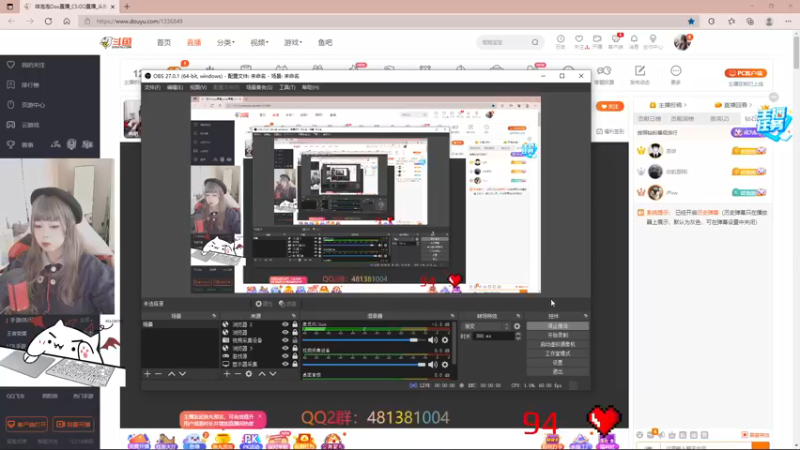The width and height of the screenshot is (800, 450).
Task: Remove selected source with minus icon
Action: (238, 374)
